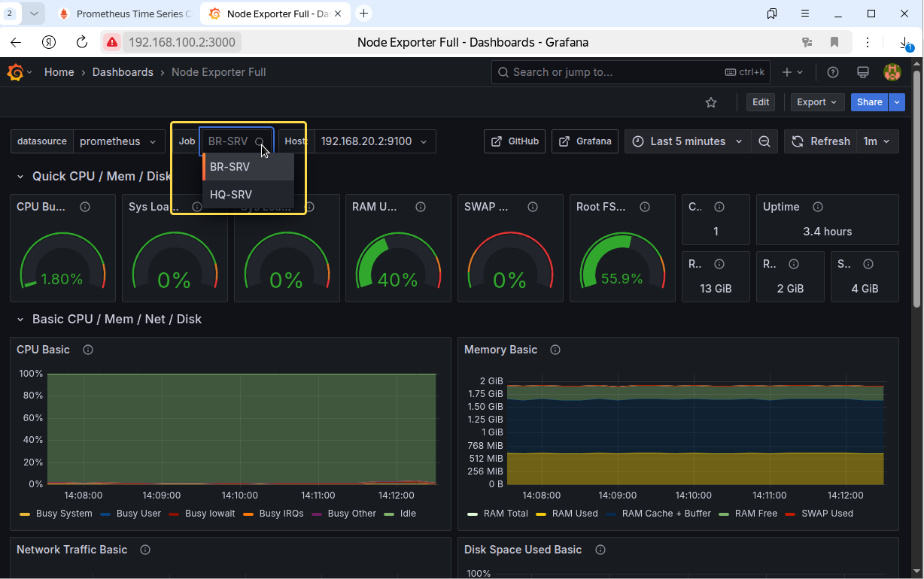Toggle the RAM Cache + Buffer series
The image size is (924, 579).
point(667,514)
